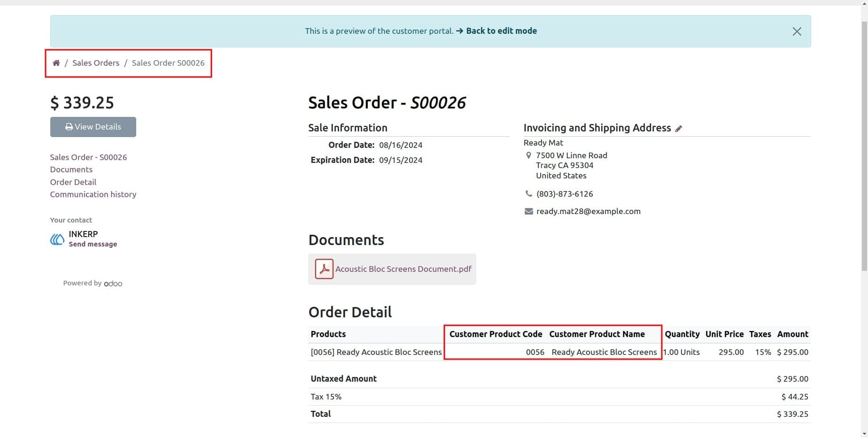Open Sales Orders breadcrumb link

point(96,63)
